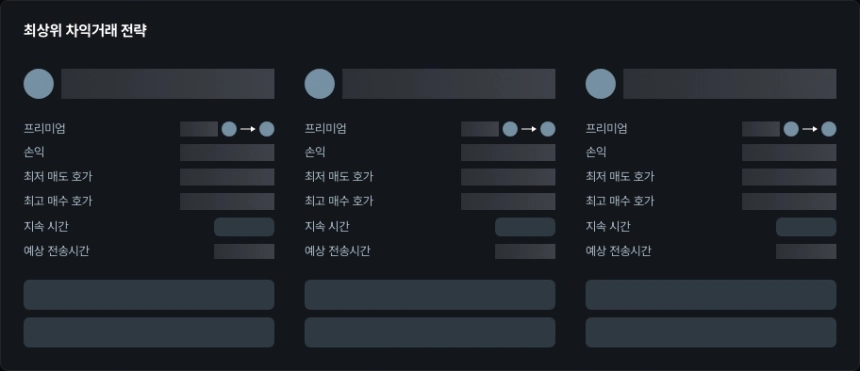Select the second card's 프리미엄 source exchange circle
This screenshot has height=371, width=860.
pyautogui.click(x=510, y=129)
